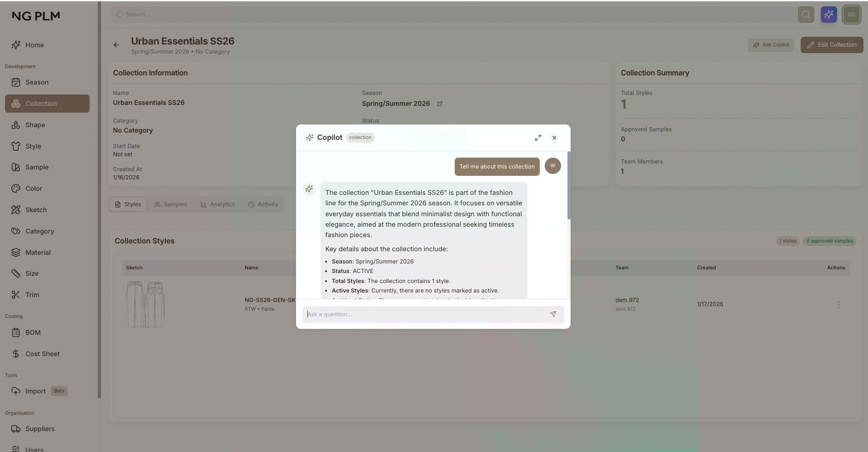Click the 'Tell me about this collection' message

pos(497,167)
